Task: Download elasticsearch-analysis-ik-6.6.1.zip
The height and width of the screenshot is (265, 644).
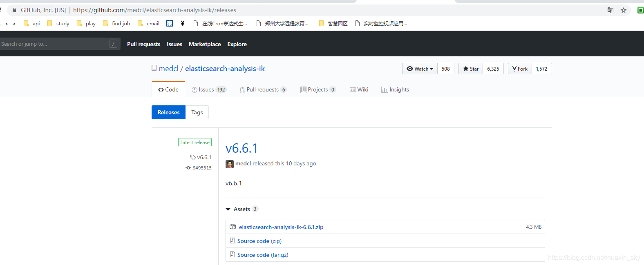Action: point(281,227)
